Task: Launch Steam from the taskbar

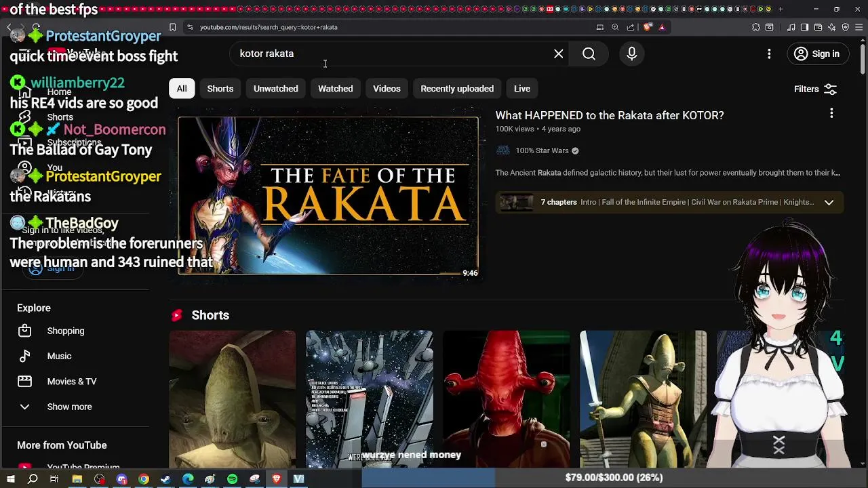Action: (x=165, y=479)
